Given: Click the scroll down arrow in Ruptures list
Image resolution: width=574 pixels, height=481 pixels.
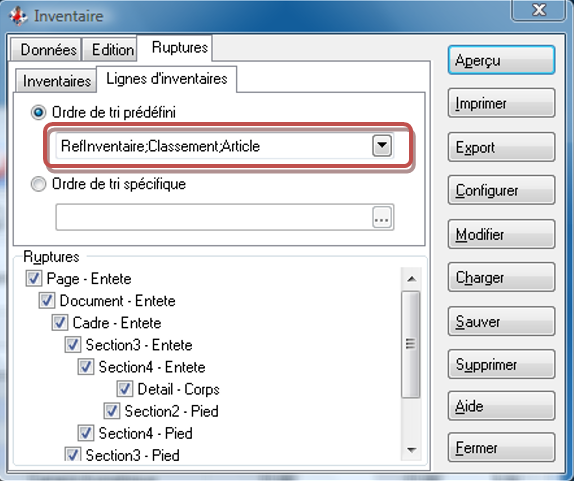Looking at the screenshot, I should [411, 450].
